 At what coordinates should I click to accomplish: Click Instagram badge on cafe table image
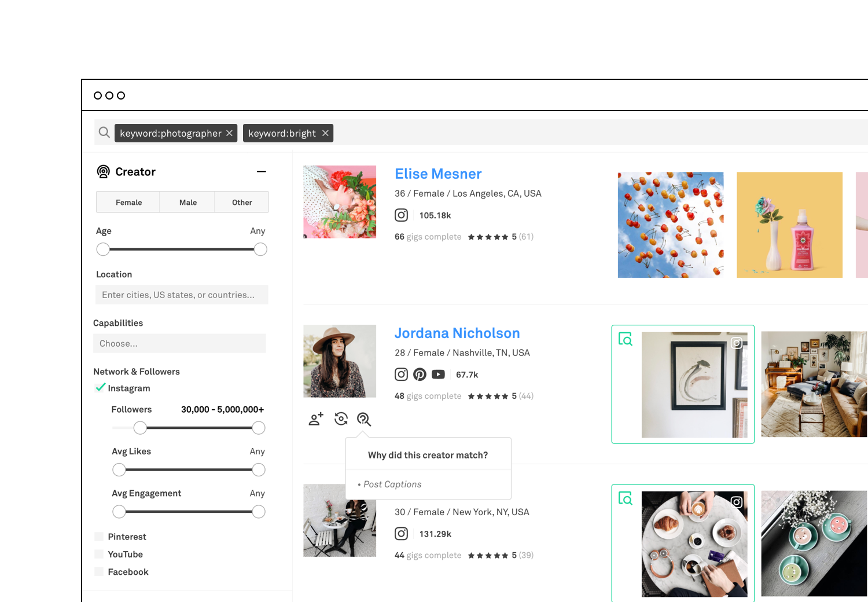[737, 502]
